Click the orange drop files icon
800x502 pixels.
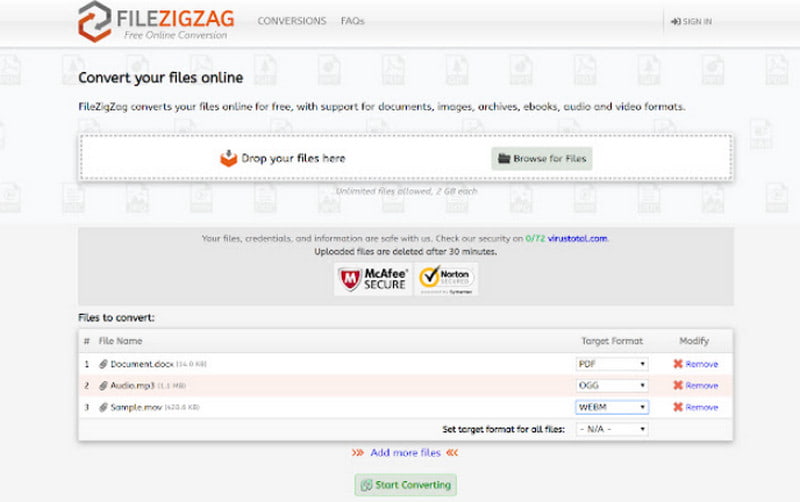[229, 158]
